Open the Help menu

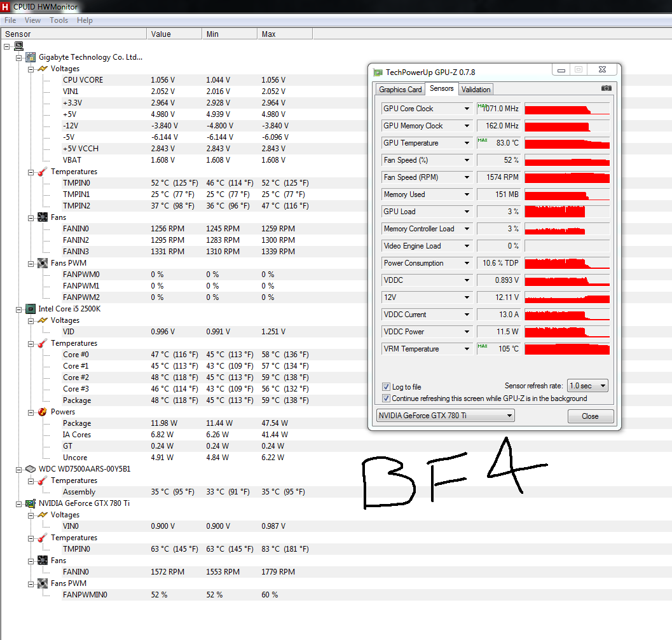coord(85,20)
